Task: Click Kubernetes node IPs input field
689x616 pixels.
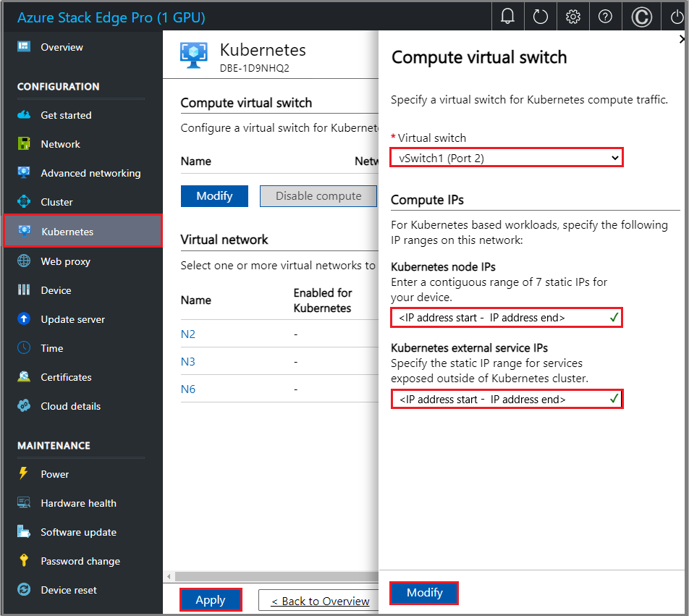Action: click(x=506, y=317)
